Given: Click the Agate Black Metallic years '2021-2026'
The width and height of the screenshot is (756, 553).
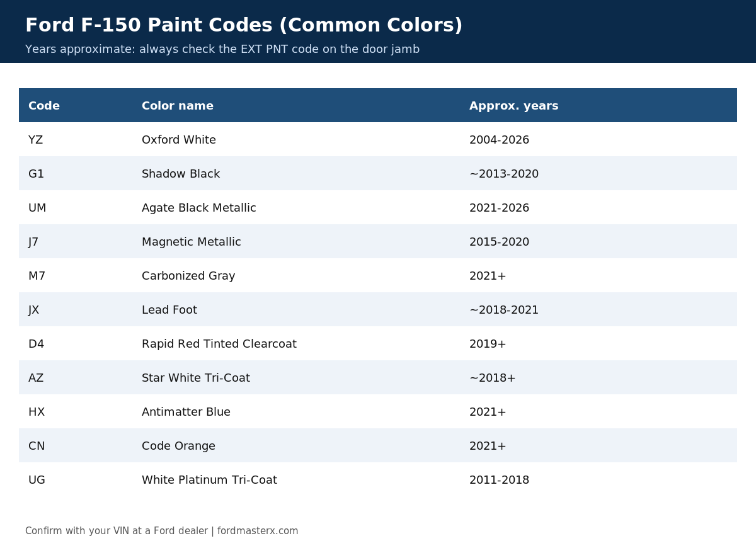Looking at the screenshot, I should pyautogui.click(x=499, y=208).
